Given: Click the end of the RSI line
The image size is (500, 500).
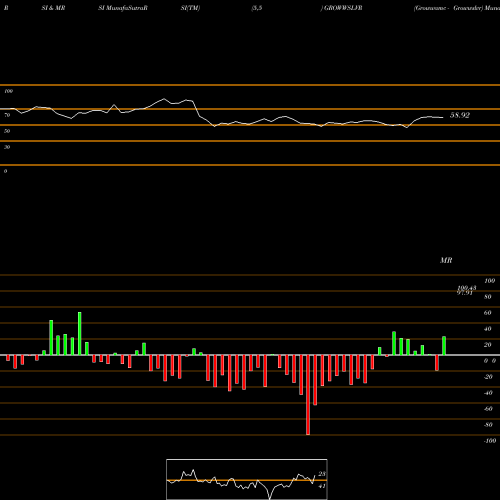Looking at the screenshot, I should [x=443, y=117].
